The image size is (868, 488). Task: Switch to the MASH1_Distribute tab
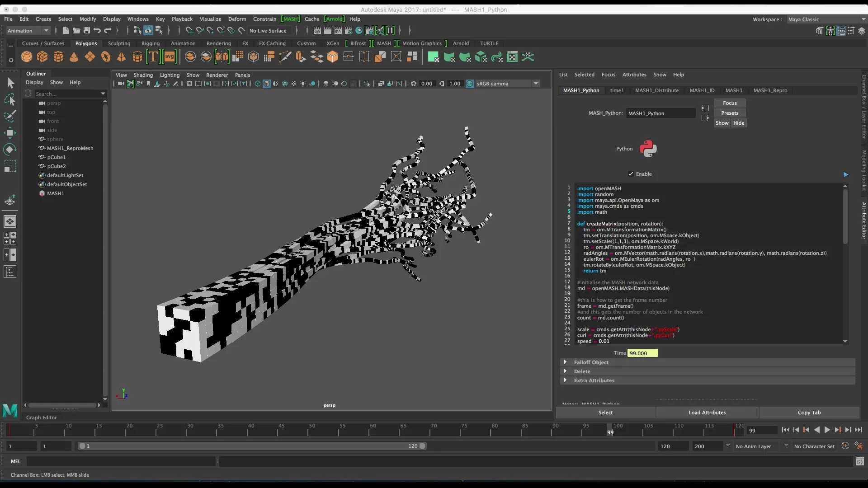(656, 90)
